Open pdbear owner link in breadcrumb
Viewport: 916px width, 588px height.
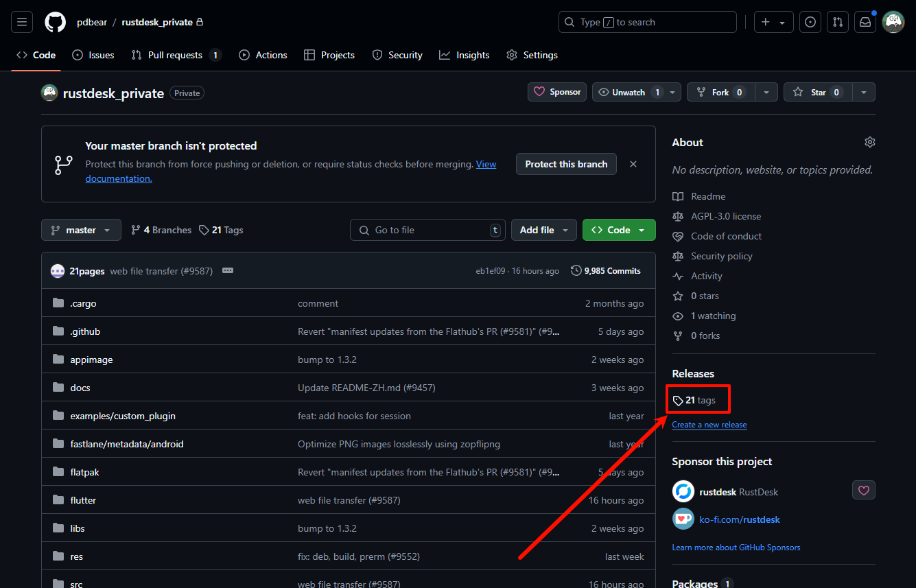coord(92,22)
